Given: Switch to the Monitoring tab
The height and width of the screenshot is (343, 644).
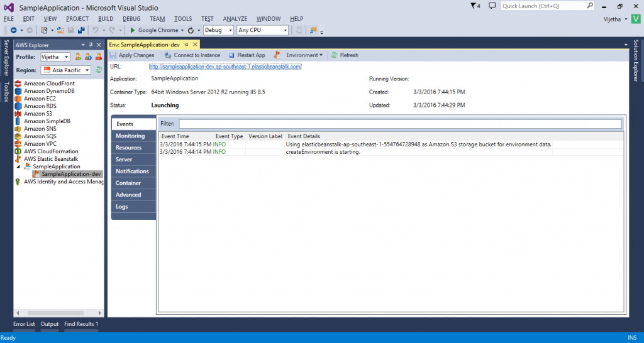Looking at the screenshot, I should point(130,136).
